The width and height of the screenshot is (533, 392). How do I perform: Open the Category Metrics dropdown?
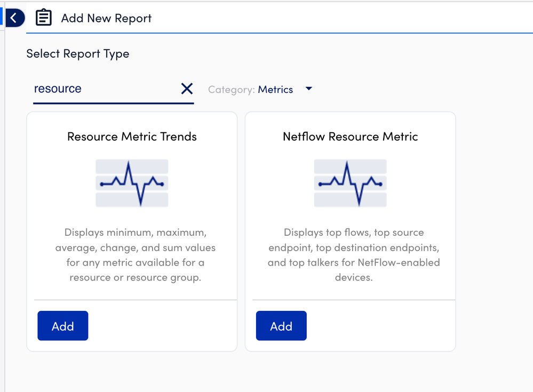[x=260, y=90]
